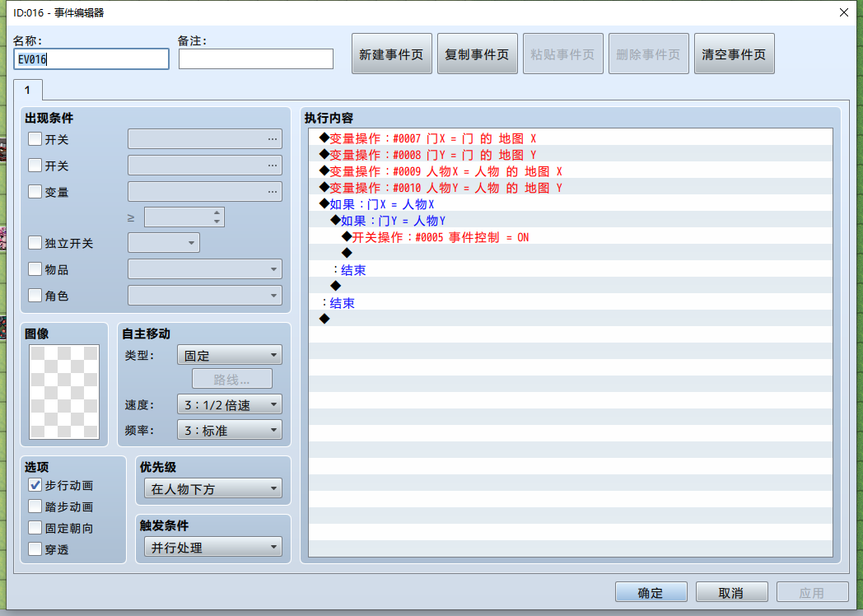Confirm with the 确定 button
This screenshot has height=616, width=863.
click(651, 592)
